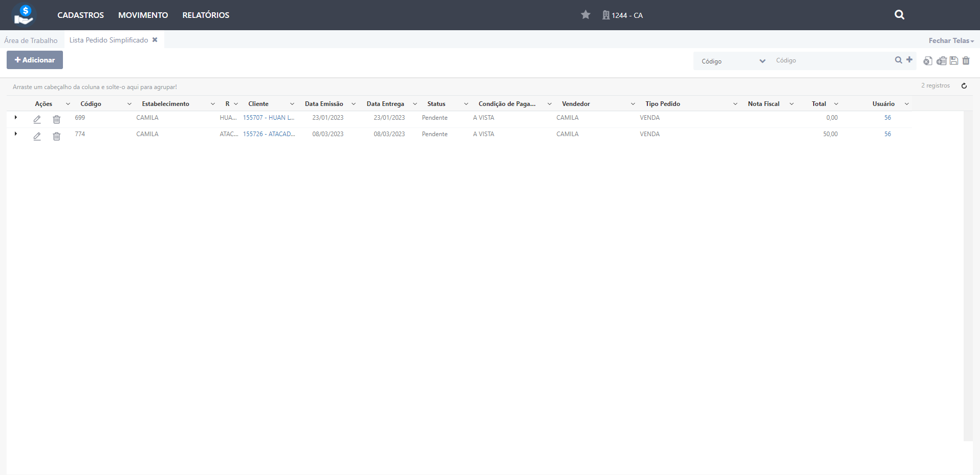Edit order 699 with the pencil icon

pyautogui.click(x=37, y=119)
